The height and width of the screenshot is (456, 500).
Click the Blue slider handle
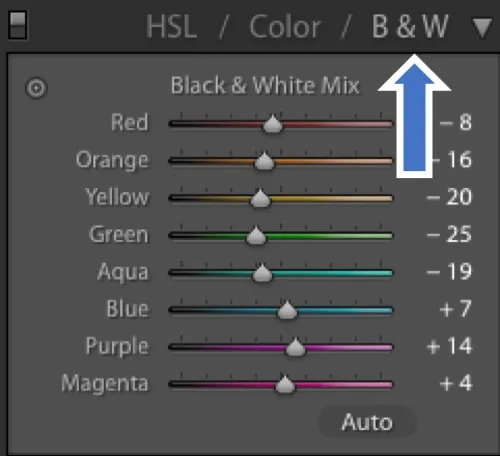[287, 310]
